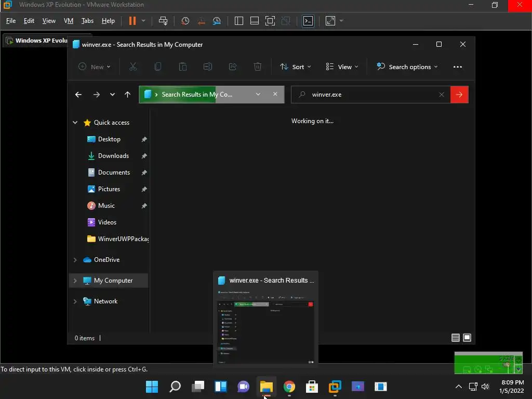The width and height of the screenshot is (532, 399).
Task: Click the Share icon in Explorer toolbar
Action: click(233, 67)
